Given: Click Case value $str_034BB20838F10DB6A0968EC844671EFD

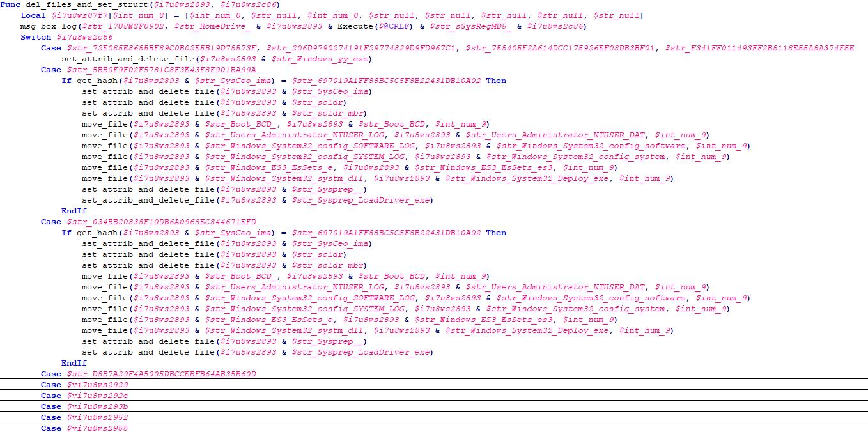Looking at the screenshot, I should click(161, 222).
